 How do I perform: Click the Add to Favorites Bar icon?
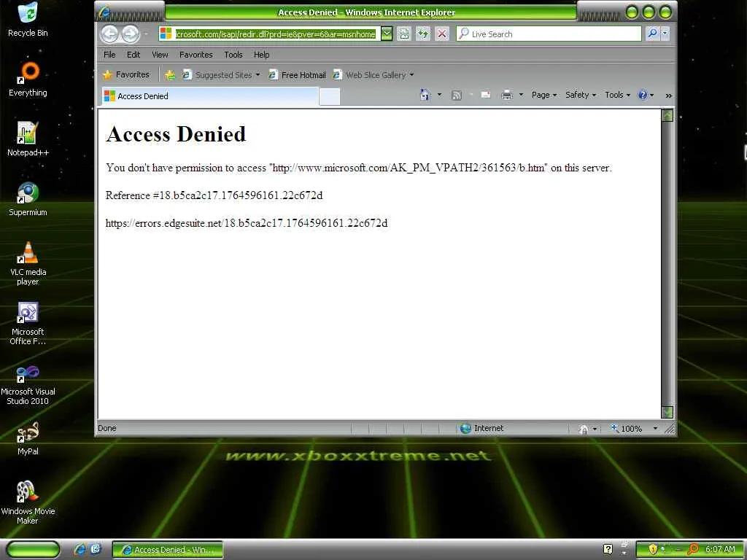pyautogui.click(x=169, y=75)
